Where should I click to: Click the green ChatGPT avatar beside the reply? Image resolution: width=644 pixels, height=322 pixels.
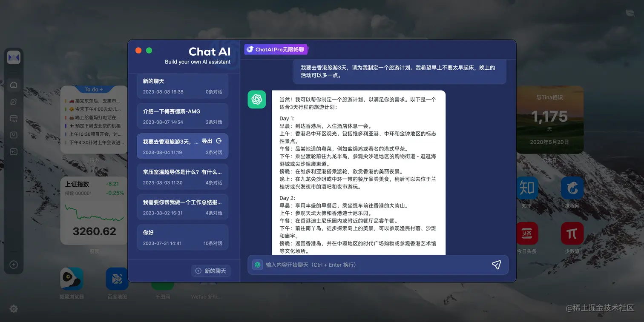pyautogui.click(x=256, y=100)
